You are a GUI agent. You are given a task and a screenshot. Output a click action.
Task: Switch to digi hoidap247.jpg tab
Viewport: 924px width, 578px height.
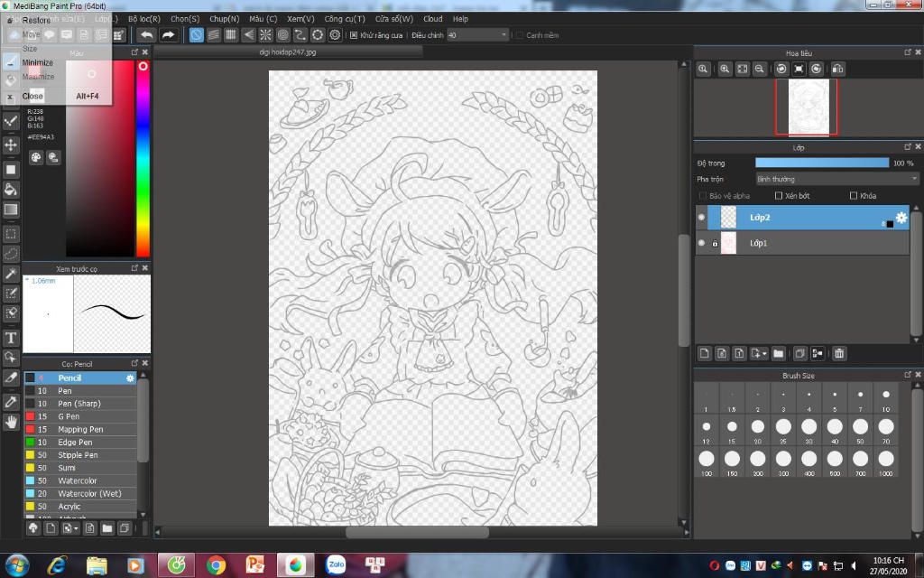pos(288,51)
